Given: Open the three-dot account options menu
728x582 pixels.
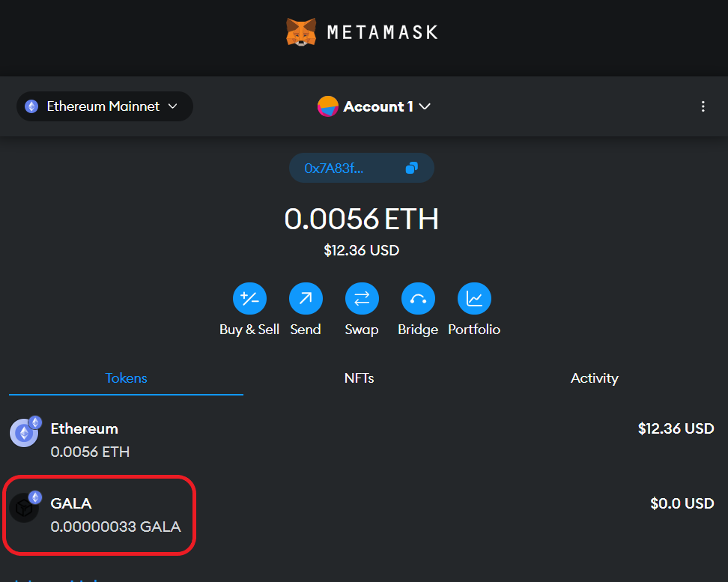Looking at the screenshot, I should pos(703,106).
